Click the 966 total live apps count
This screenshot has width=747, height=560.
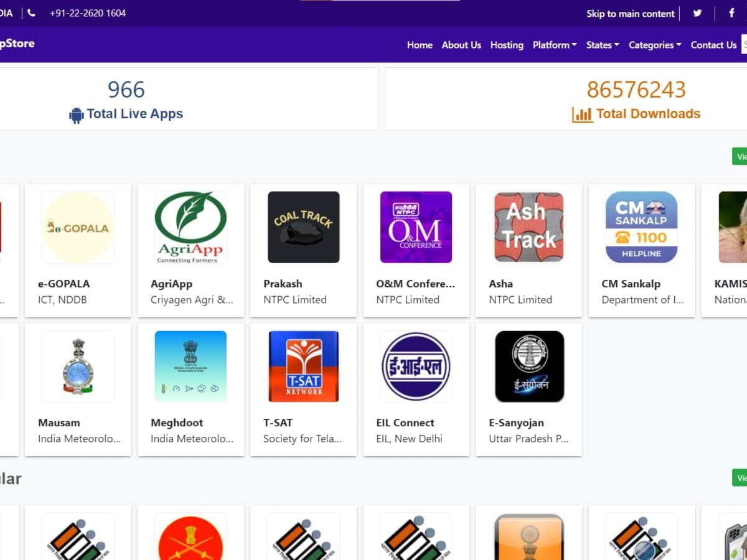pyautogui.click(x=126, y=90)
